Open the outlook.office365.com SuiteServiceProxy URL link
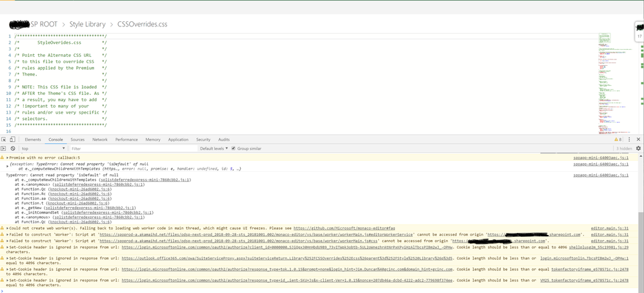Image resolution: width=644 pixels, height=293 pixels. click(287, 258)
